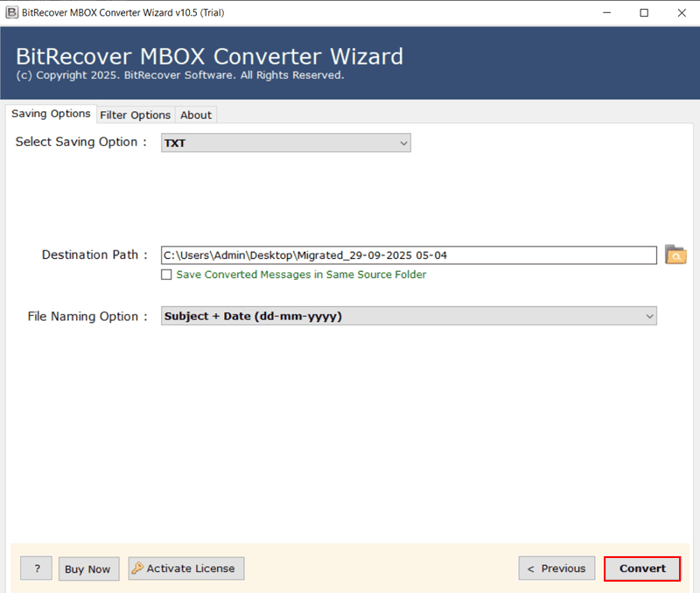Click the Copyright 2025 BitRecover Software text
700x593 pixels.
tap(180, 75)
